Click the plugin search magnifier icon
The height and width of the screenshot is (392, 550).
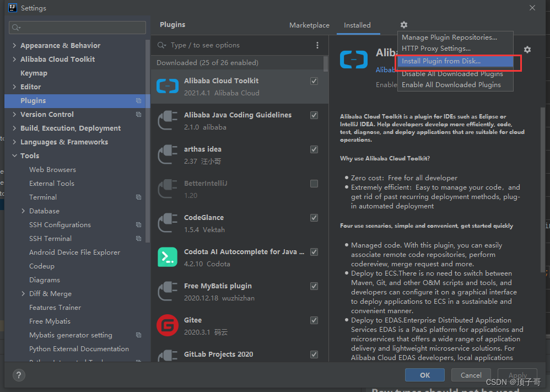click(161, 45)
